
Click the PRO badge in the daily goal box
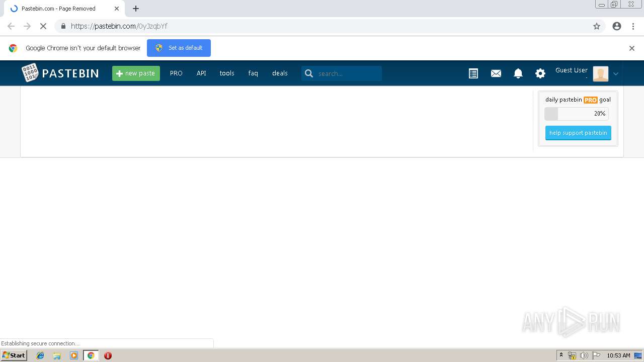click(591, 100)
